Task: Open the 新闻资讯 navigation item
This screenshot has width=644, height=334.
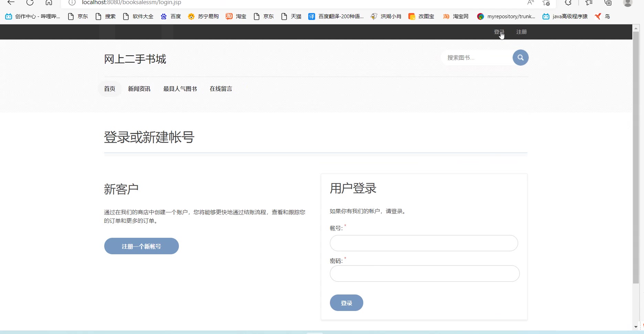Action: coord(139,89)
